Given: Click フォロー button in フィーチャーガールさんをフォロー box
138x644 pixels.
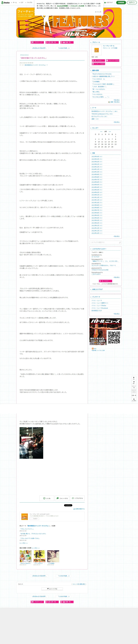Looking at the screenshot, I should 34,519.
